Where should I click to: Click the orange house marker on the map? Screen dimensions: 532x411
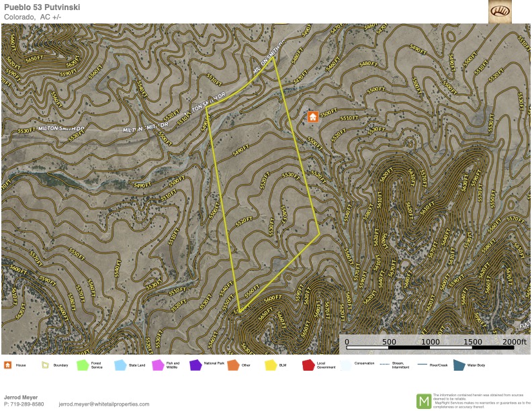(312, 117)
